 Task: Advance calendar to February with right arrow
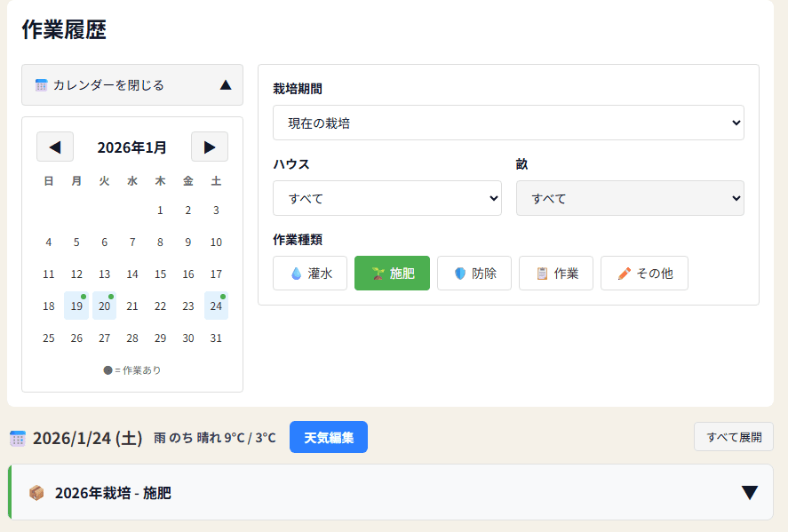[x=210, y=147]
